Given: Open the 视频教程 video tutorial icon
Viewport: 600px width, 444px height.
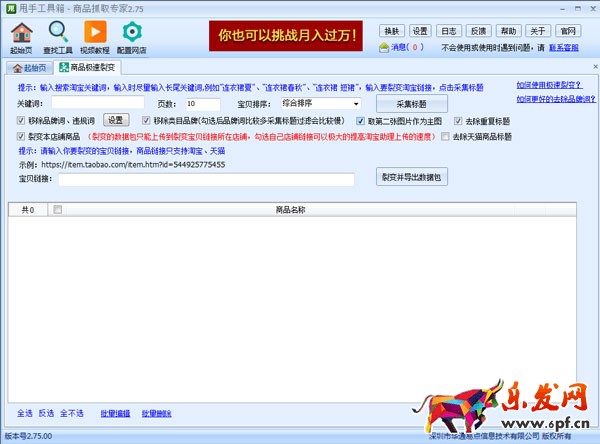Looking at the screenshot, I should point(95,37).
